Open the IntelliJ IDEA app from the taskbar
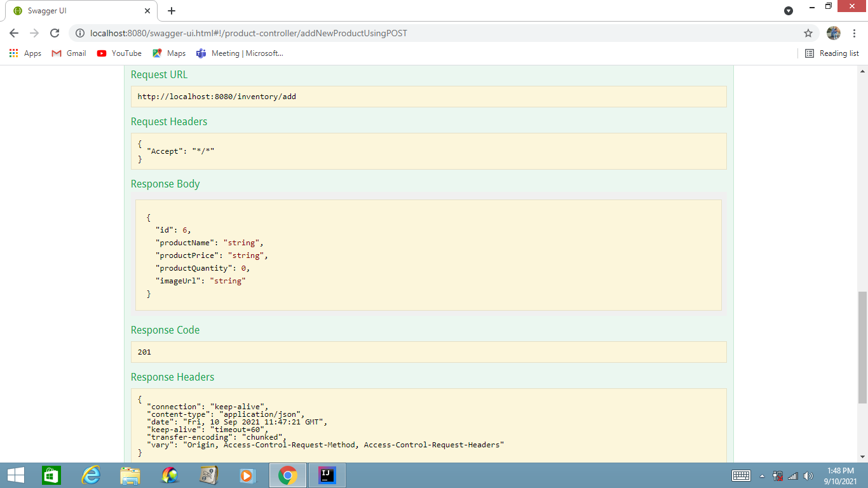This screenshot has width=868, height=488. coord(327,475)
